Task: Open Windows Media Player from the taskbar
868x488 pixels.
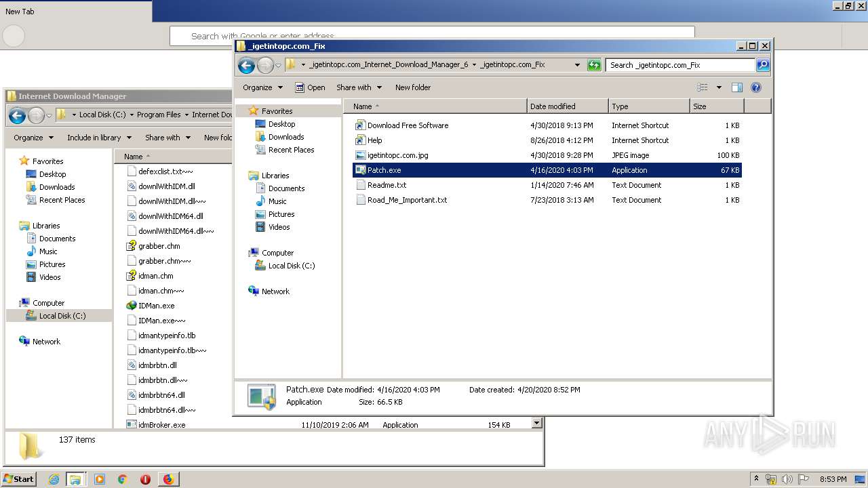Action: coord(100,479)
